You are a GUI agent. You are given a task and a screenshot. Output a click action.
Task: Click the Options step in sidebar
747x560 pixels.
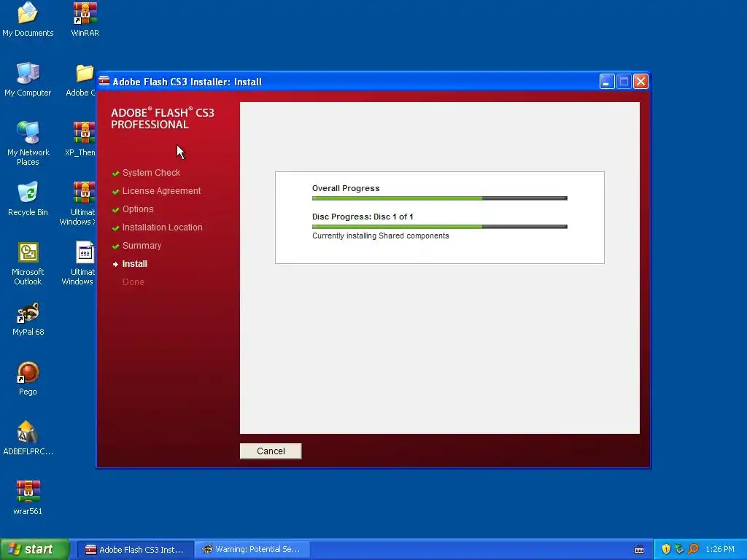tap(138, 209)
